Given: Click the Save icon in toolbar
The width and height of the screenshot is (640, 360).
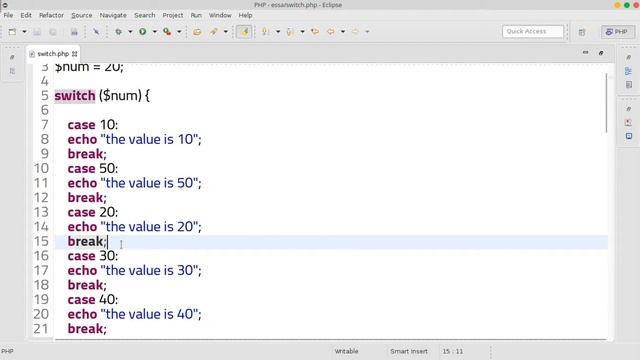Looking at the screenshot, I should (x=37, y=31).
